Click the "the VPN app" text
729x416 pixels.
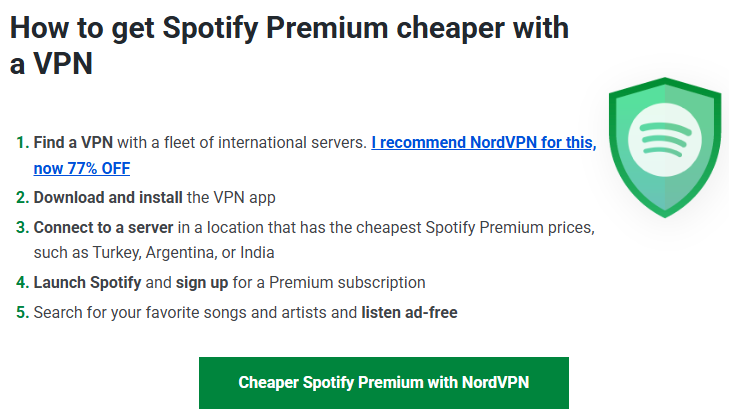[230, 198]
